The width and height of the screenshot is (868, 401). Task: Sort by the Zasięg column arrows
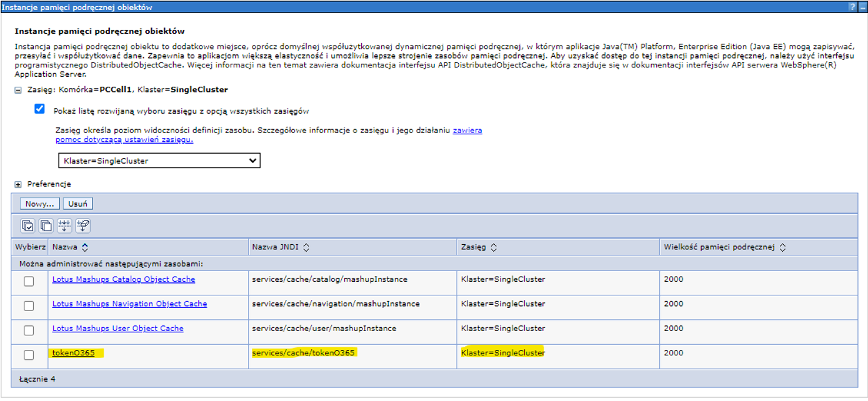click(x=493, y=247)
